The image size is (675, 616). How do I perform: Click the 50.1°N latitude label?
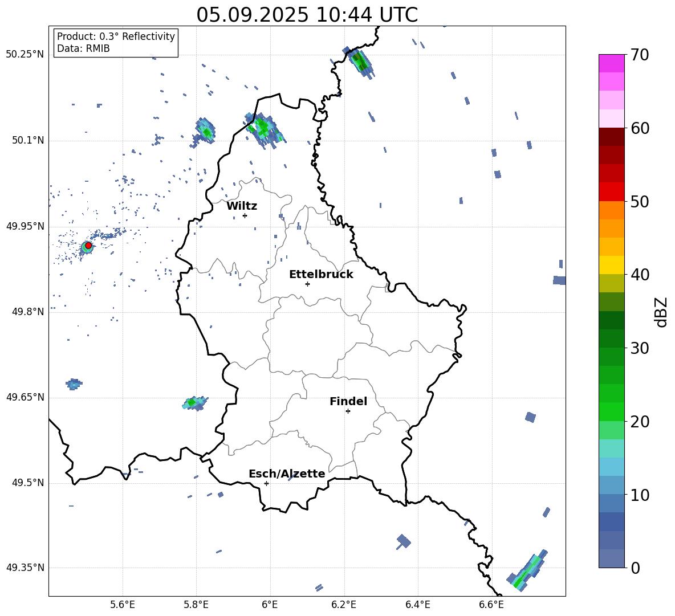click(28, 140)
